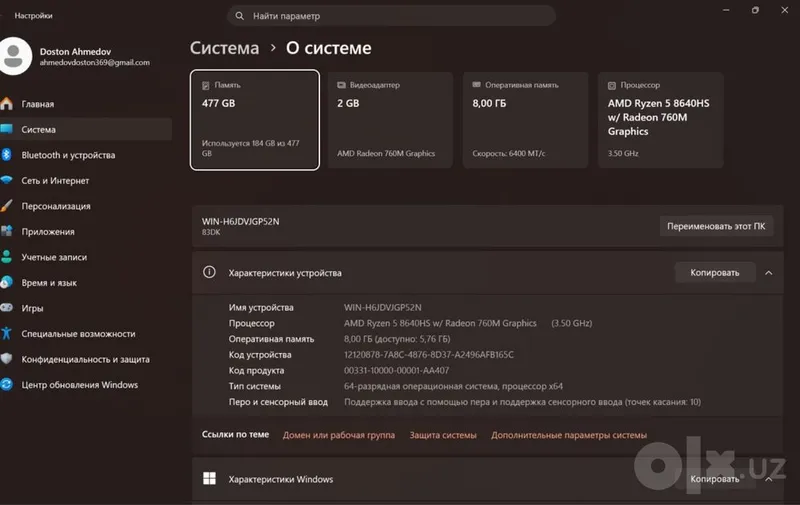
Task: Select Система in the sidebar
Action: [86, 130]
